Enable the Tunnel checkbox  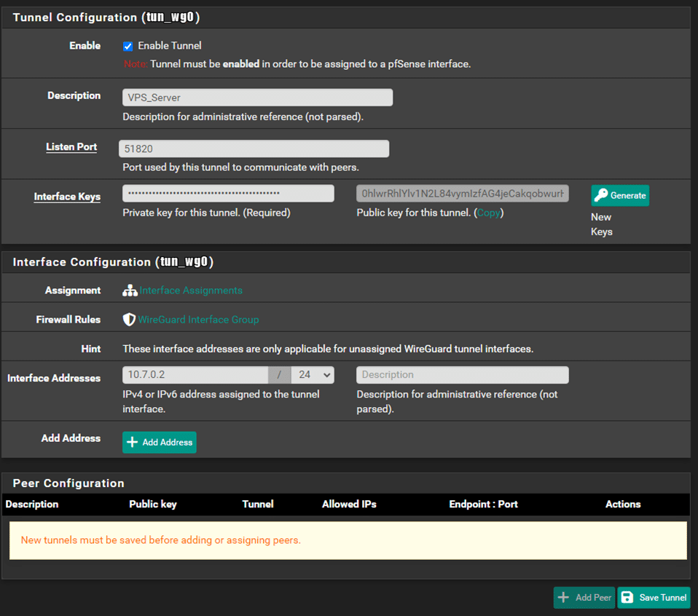coord(128,46)
